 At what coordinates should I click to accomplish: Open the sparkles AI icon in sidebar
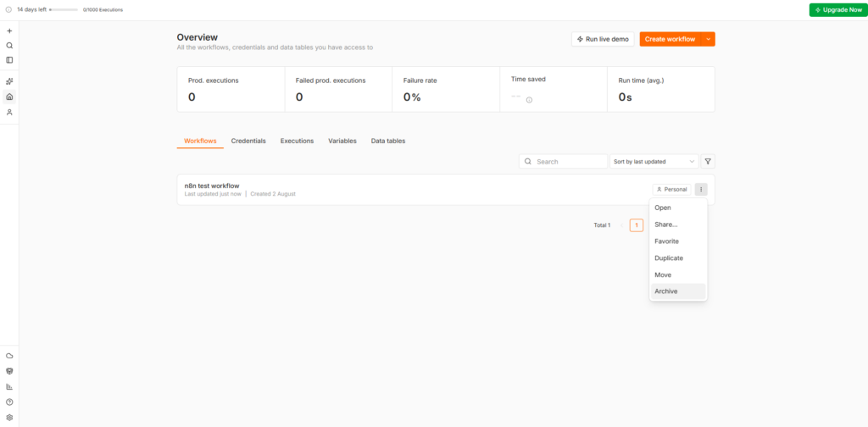[9, 81]
